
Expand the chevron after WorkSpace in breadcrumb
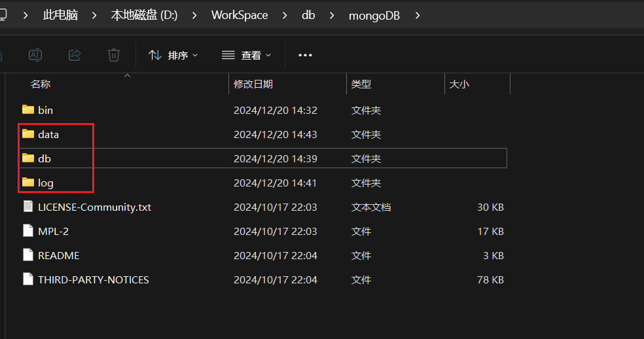pos(285,15)
